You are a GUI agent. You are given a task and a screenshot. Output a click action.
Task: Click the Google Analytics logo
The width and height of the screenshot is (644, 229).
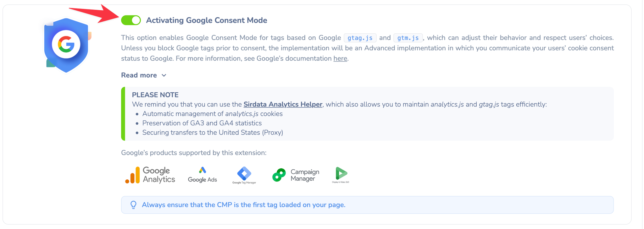click(150, 175)
